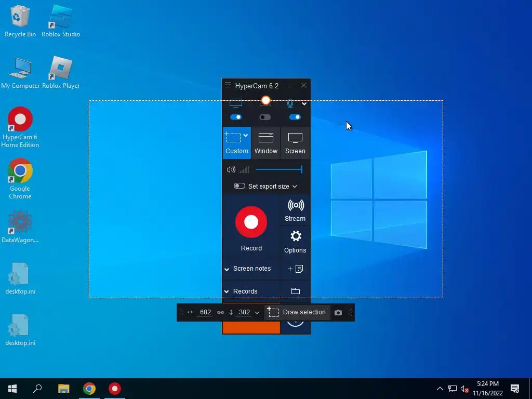532x399 pixels.
Task: Toggle the screen recording switch
Action: 236,117
